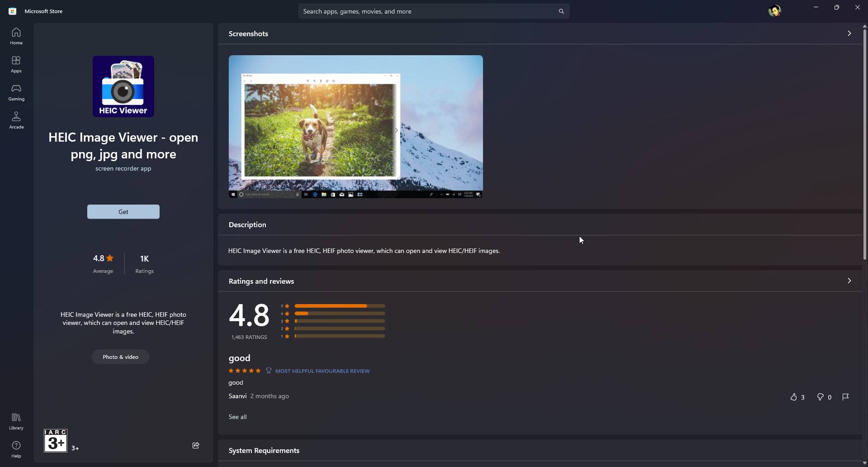Click the Description section heading
This screenshot has height=467, width=868.
click(247, 225)
